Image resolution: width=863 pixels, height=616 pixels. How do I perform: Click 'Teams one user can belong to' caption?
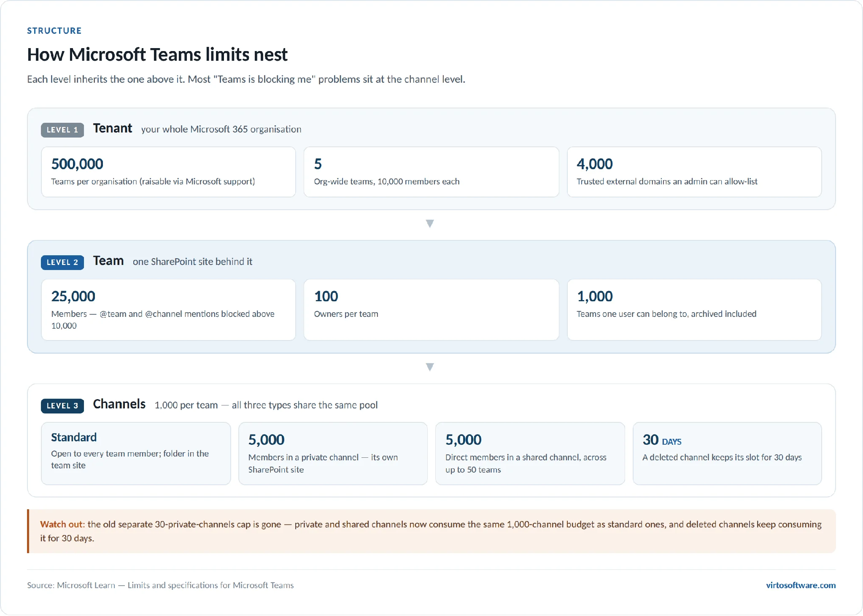(667, 314)
